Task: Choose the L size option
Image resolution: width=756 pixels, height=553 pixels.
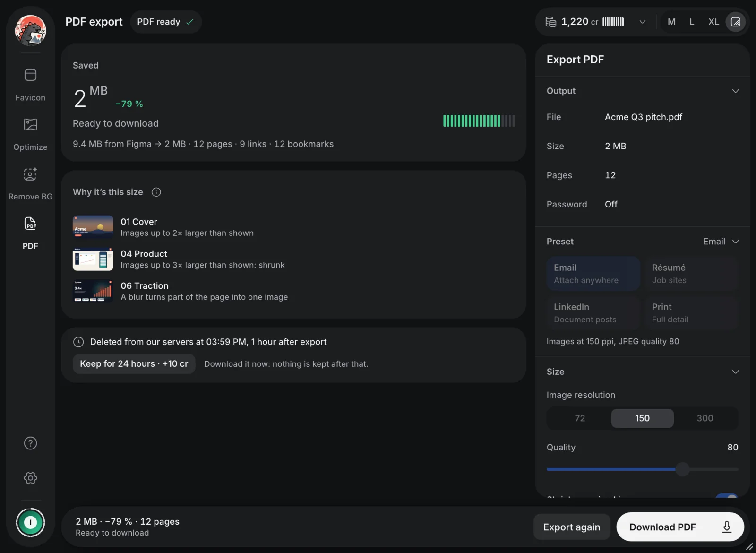Action: [x=692, y=22]
